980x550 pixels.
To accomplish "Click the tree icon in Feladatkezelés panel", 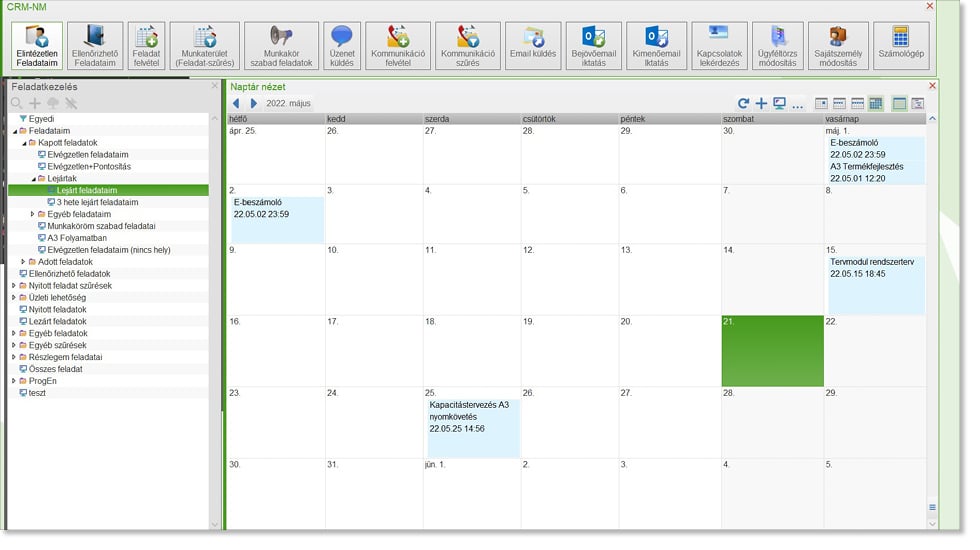I will [x=53, y=103].
